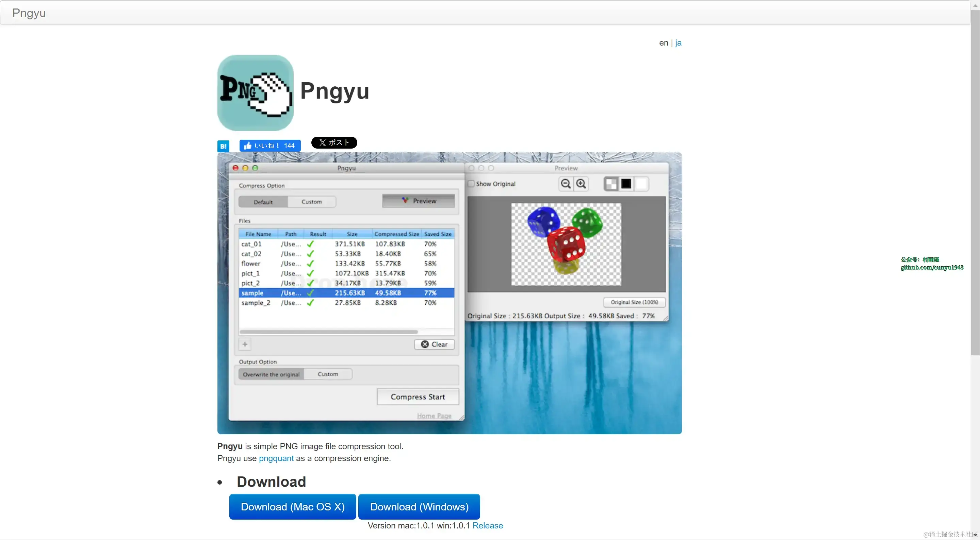This screenshot has height=540, width=980.
Task: Select the black background swatch
Action: pyautogui.click(x=626, y=184)
